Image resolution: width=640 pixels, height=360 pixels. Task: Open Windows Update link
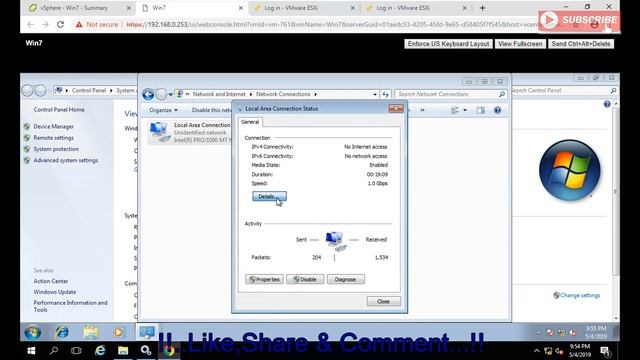pos(55,292)
